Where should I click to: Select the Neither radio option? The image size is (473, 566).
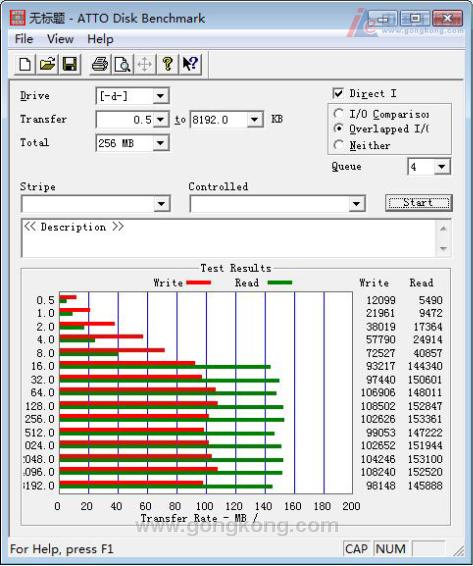(x=338, y=145)
